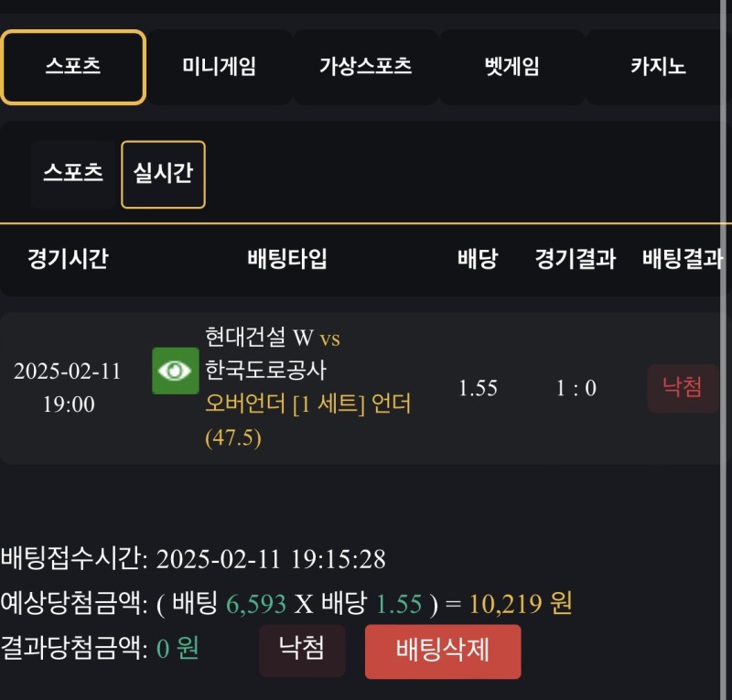
Task: Click the green eye icon for the match
Action: (x=175, y=371)
